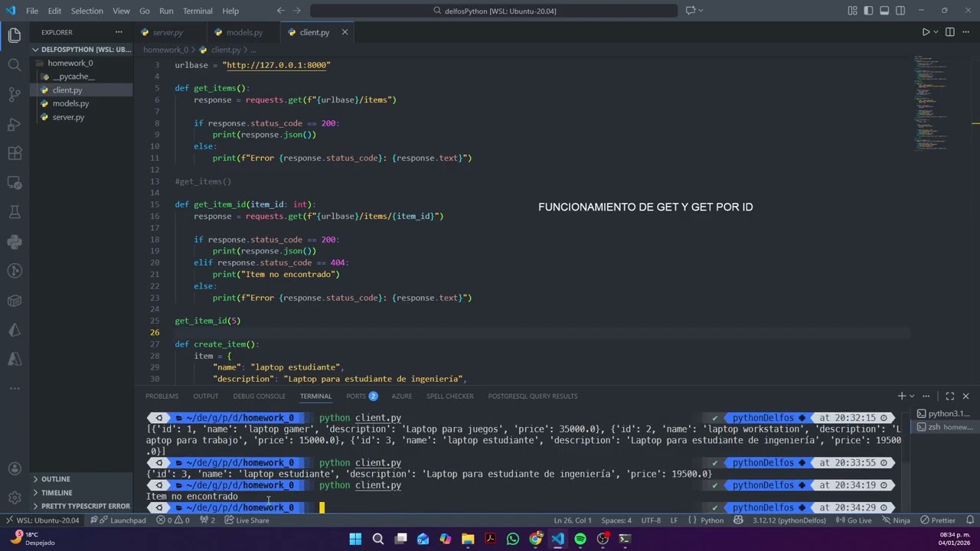
Task: Click Go Live to start server
Action: click(x=854, y=520)
